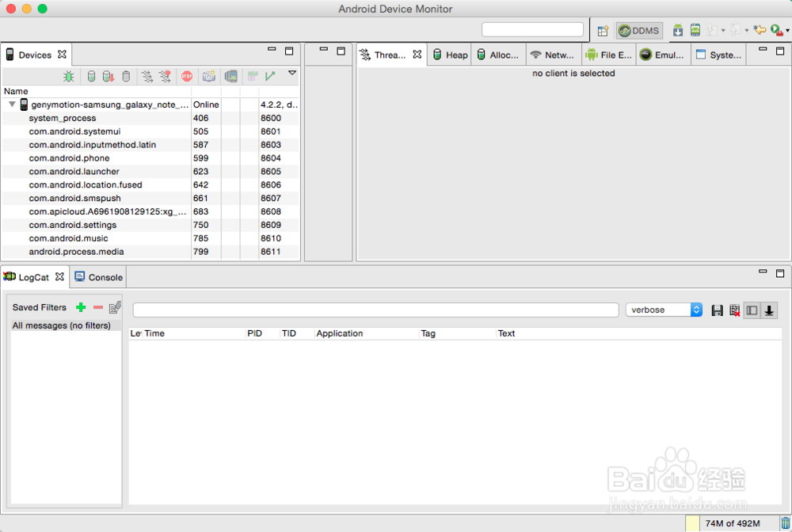Image resolution: width=792 pixels, height=532 pixels.
Task: Click the Open Perspective icon
Action: [603, 31]
